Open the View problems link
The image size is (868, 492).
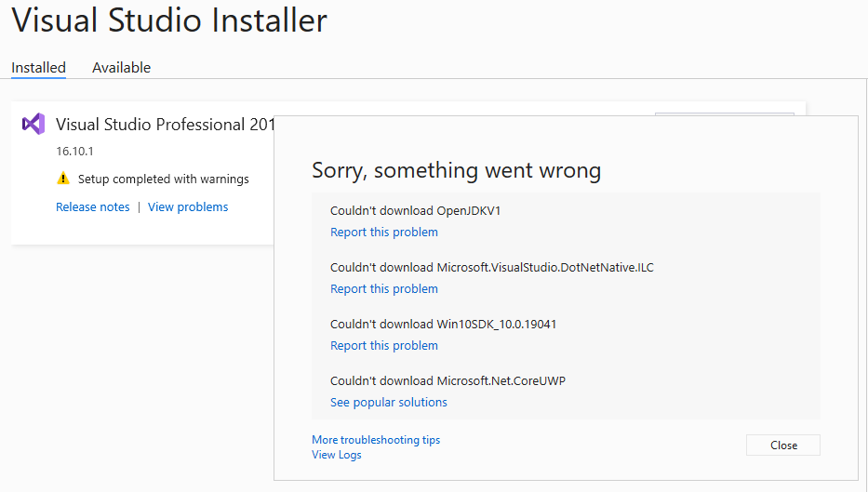tap(188, 207)
